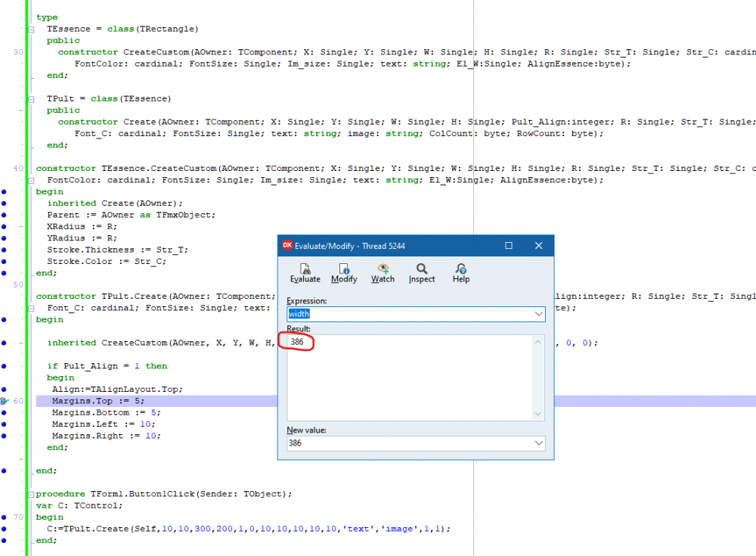The width and height of the screenshot is (756, 556).
Task: Click line number 30 in the gutter
Action: (x=18, y=52)
